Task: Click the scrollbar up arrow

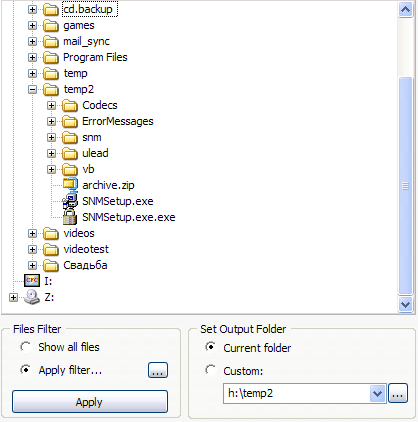Action: [x=406, y=10]
